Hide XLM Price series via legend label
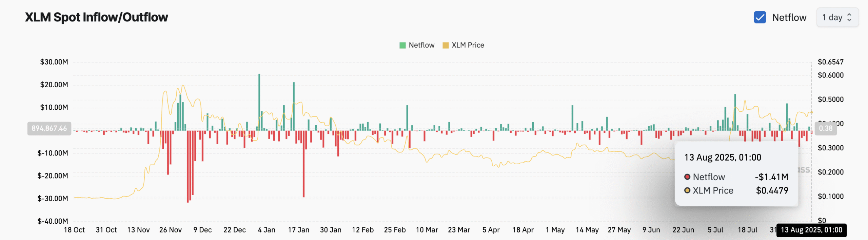The height and width of the screenshot is (240, 868). [x=468, y=45]
